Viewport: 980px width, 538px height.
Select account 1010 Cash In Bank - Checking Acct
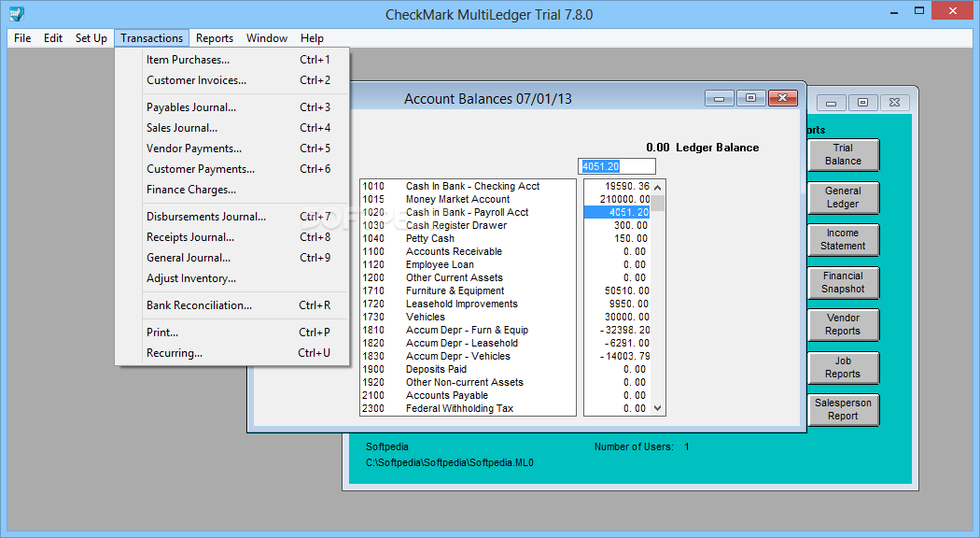(469, 187)
